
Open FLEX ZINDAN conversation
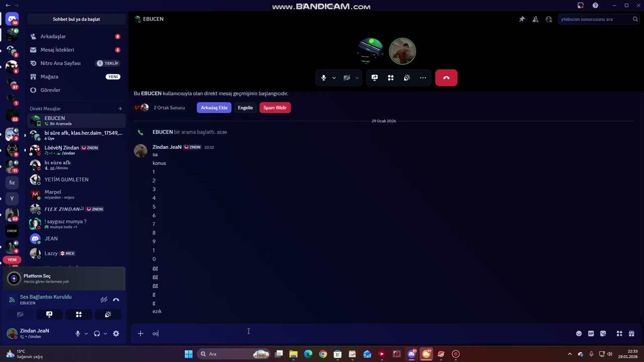click(76, 209)
